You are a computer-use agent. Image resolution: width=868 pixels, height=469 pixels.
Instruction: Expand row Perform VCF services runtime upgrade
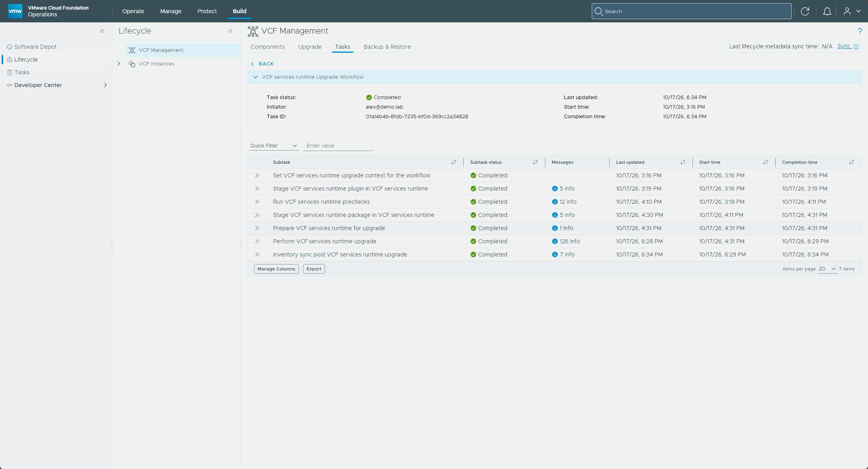click(x=257, y=241)
